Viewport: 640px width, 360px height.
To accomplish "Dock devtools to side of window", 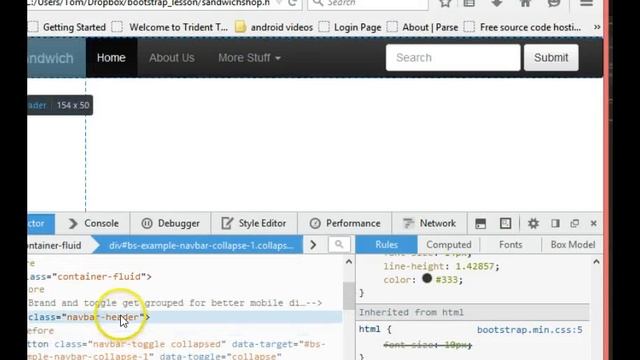I will 555,223.
